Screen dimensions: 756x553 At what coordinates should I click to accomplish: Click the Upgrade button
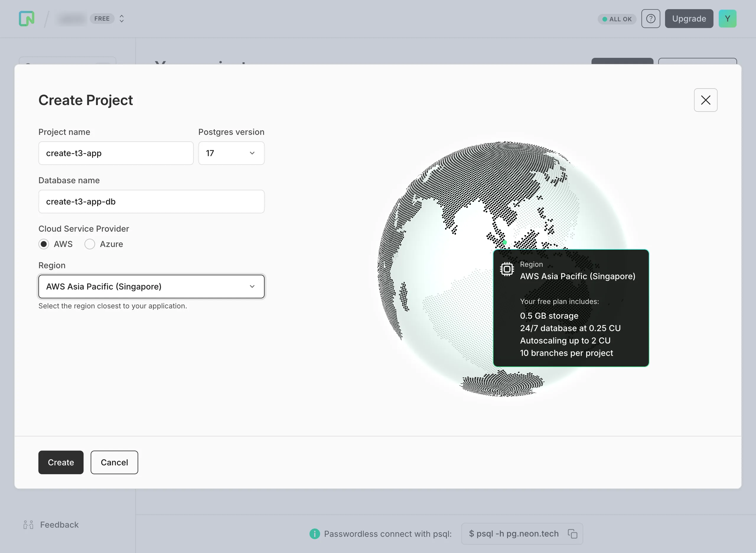(x=689, y=18)
